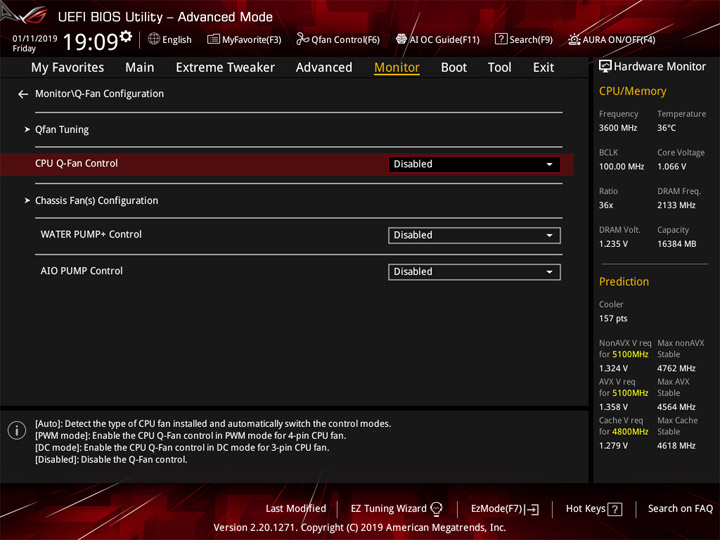Click the 1.235 V DRAM voltage value
Viewport: 720px width, 540px height.
613,244
